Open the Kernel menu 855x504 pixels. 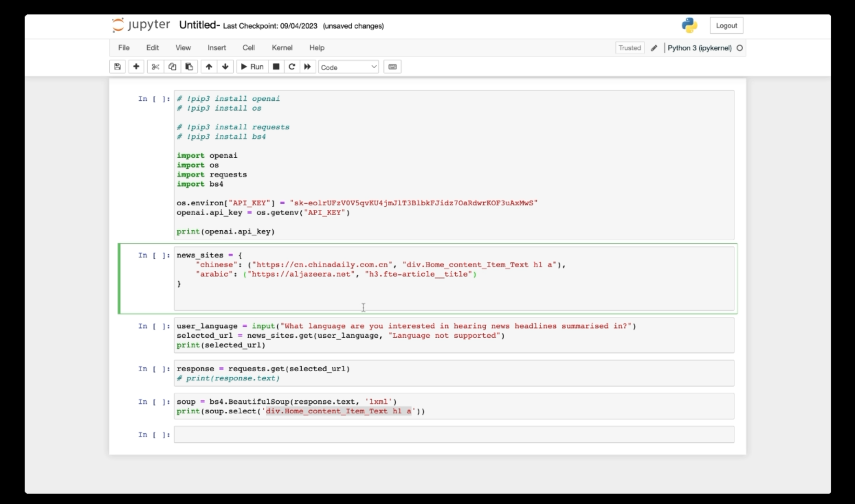[282, 48]
